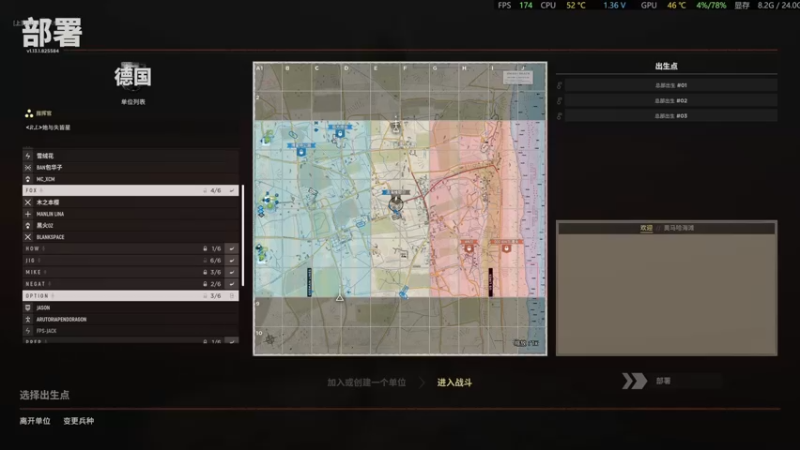Click the role icon beside BLANKSPACE
The image size is (800, 450).
point(28,237)
